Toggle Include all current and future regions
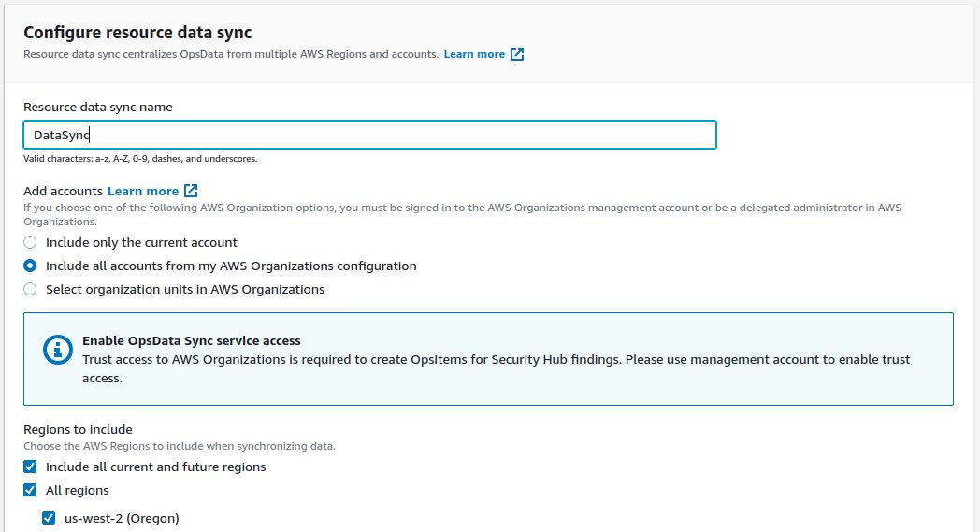 [x=30, y=467]
